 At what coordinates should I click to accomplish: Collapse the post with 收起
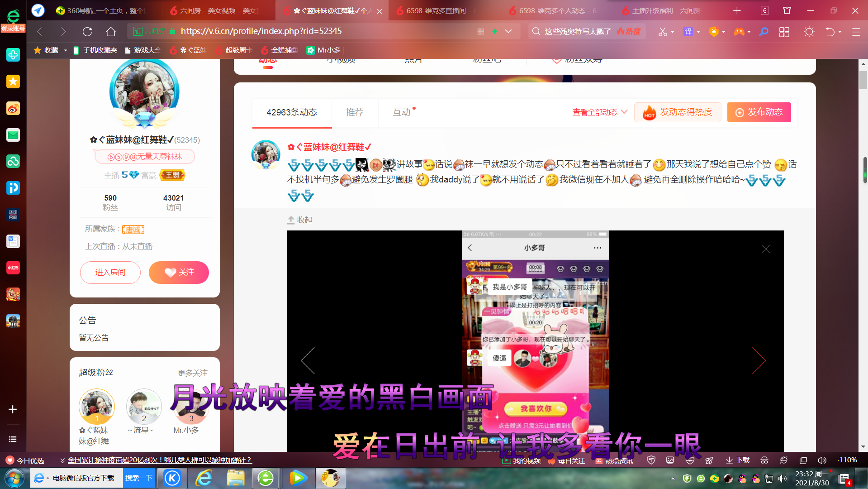point(300,220)
